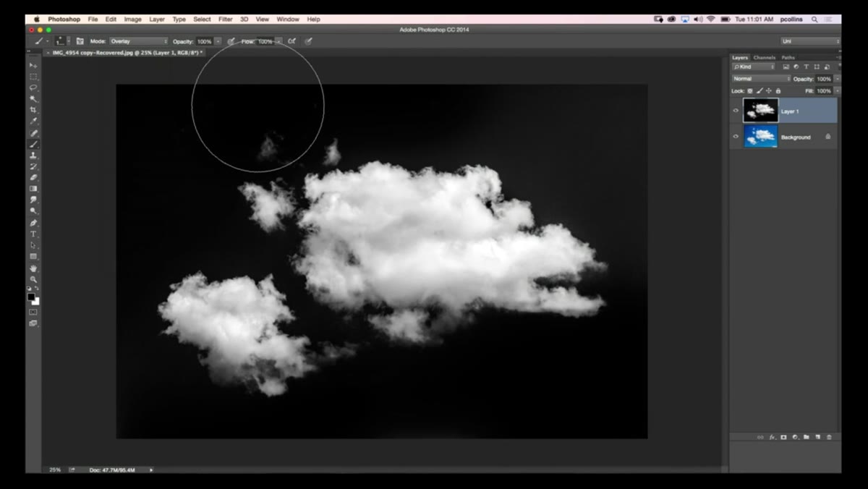Select the Type tool
This screenshot has width=868, height=489.
pos(33,234)
